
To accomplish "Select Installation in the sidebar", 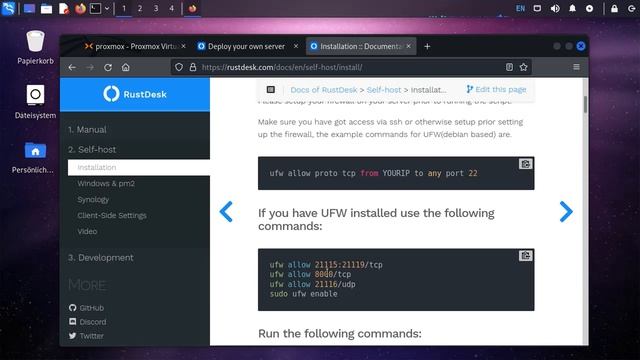I will [139, 167].
